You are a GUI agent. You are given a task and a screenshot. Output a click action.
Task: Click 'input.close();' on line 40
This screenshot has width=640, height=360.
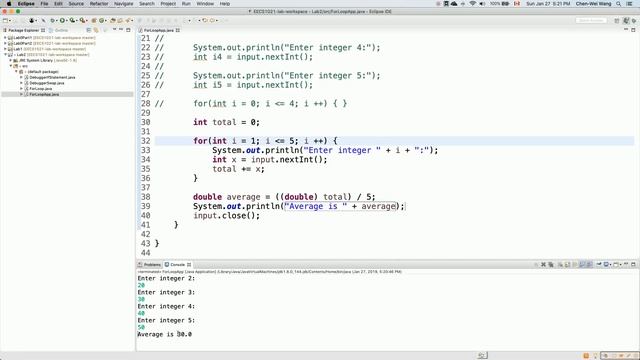point(226,216)
